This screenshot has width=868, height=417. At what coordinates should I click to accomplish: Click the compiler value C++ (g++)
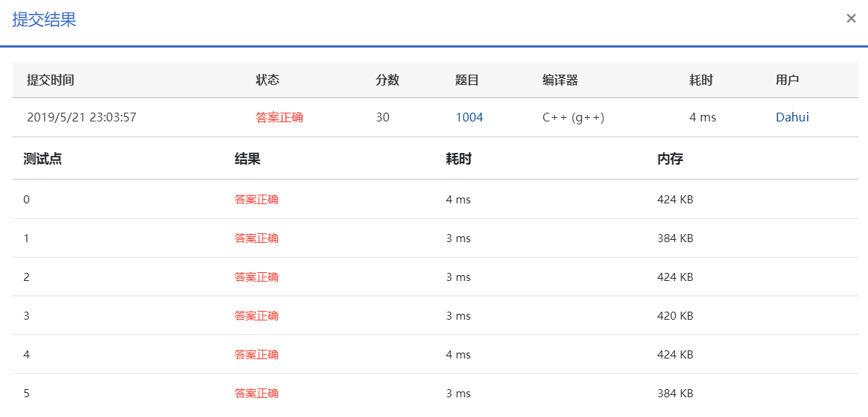coord(573,117)
